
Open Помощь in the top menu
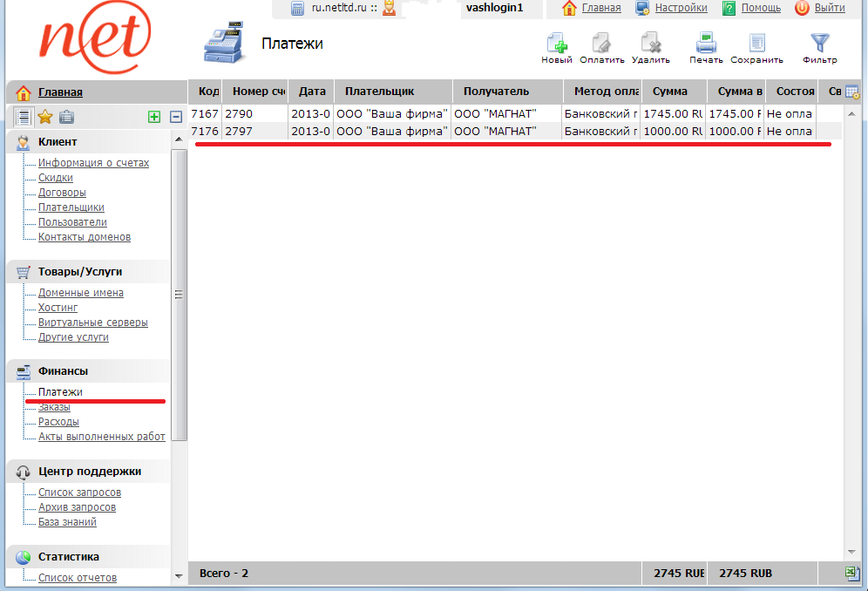tap(761, 8)
